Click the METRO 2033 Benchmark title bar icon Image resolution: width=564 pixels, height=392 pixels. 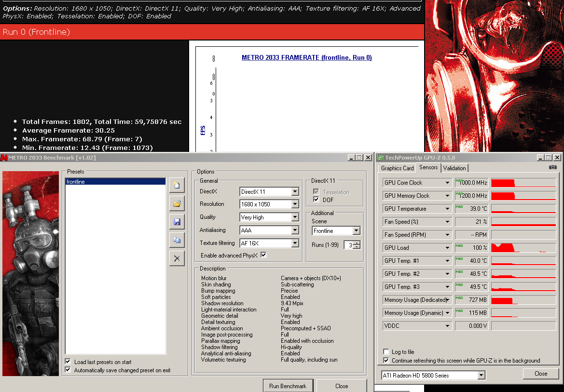click(x=4, y=158)
